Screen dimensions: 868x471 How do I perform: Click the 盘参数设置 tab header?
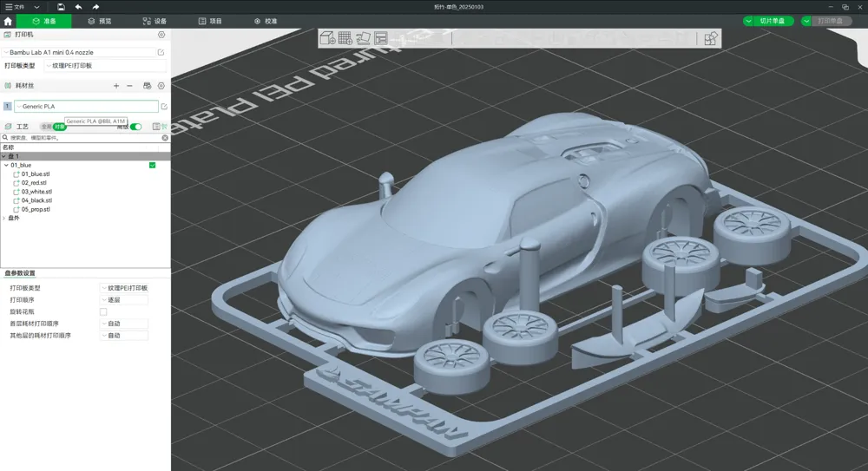20,273
